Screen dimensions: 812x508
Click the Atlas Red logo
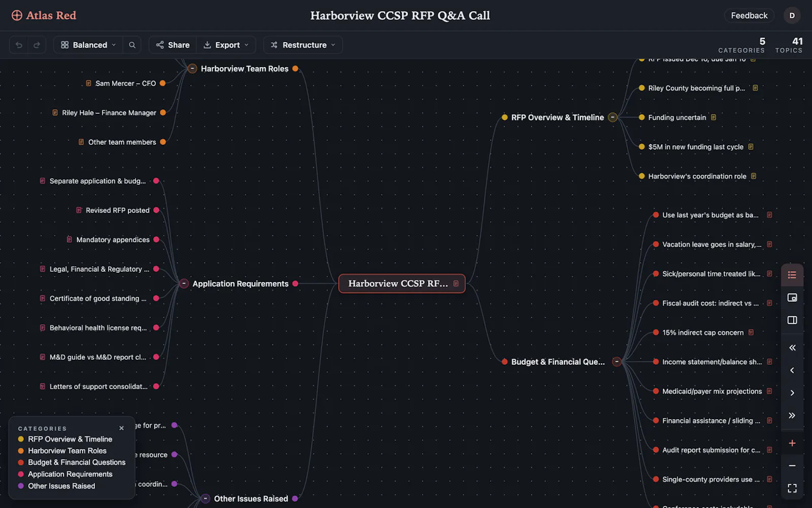tap(44, 15)
